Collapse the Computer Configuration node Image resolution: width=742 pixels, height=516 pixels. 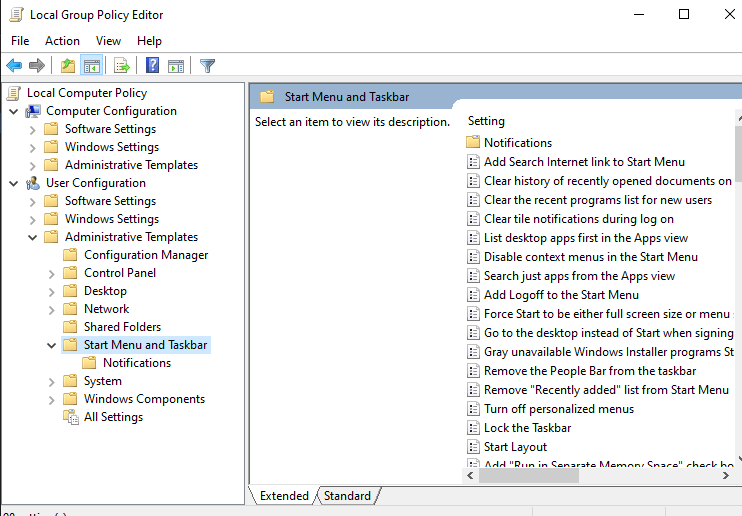coord(14,112)
